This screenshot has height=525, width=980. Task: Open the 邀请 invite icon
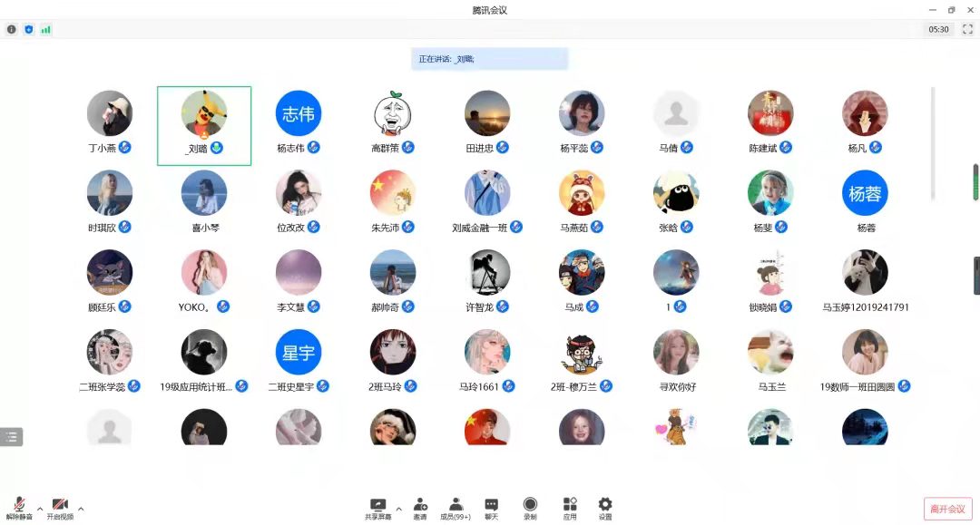point(420,508)
